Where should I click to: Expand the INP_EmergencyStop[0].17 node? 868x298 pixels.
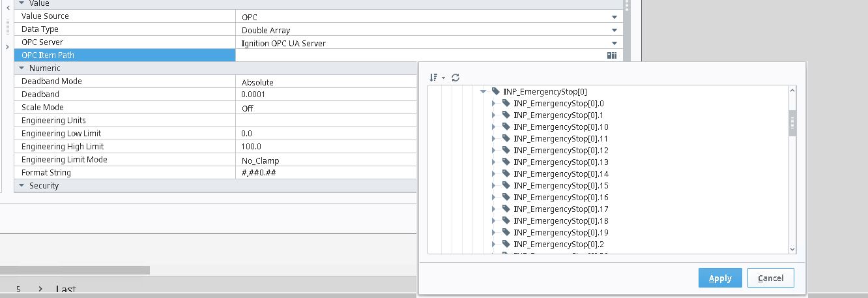[494, 209]
